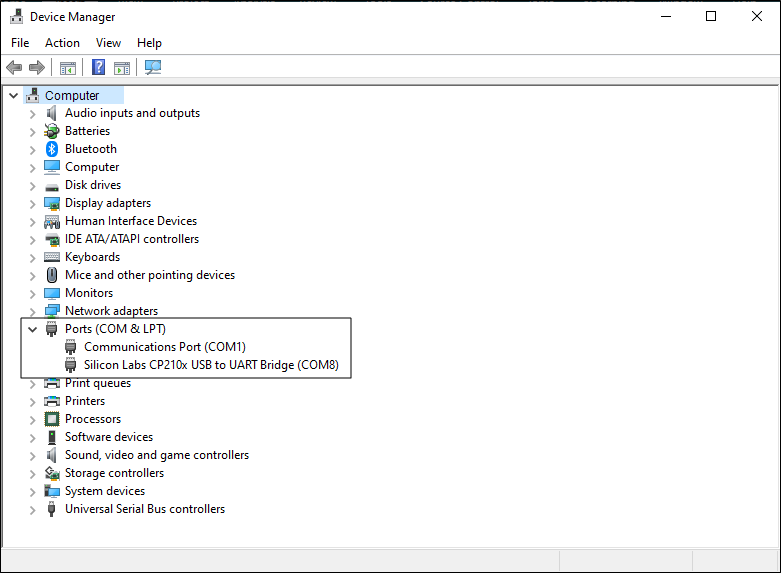Select the Network adapters label
The image size is (781, 573).
(x=112, y=311)
